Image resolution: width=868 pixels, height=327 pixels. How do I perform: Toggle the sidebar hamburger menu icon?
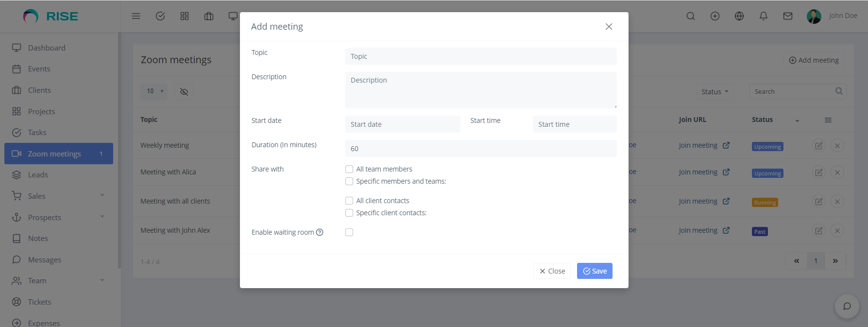(136, 16)
